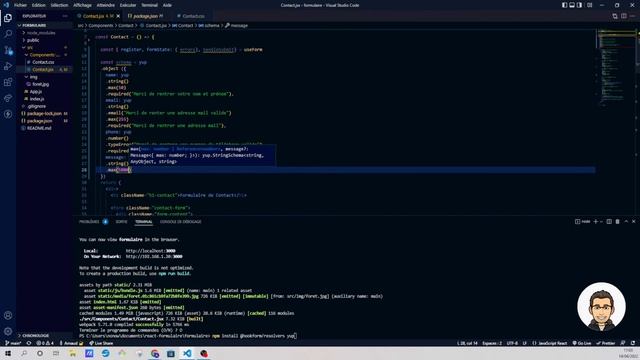Collapse the src folder

(x=45, y=47)
